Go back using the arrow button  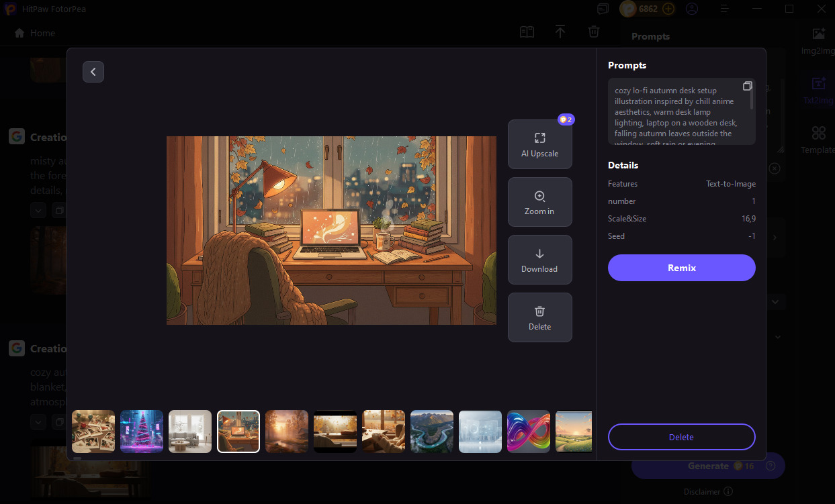click(x=93, y=72)
